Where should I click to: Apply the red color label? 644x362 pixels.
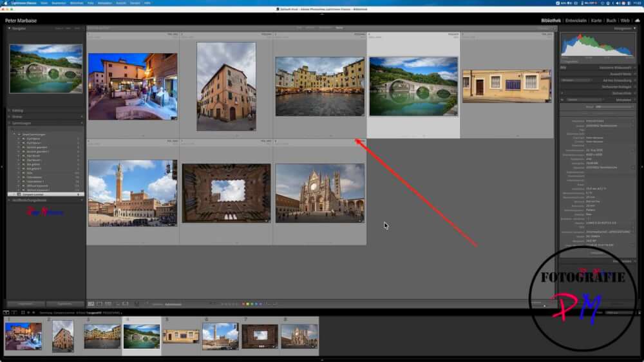tap(243, 304)
